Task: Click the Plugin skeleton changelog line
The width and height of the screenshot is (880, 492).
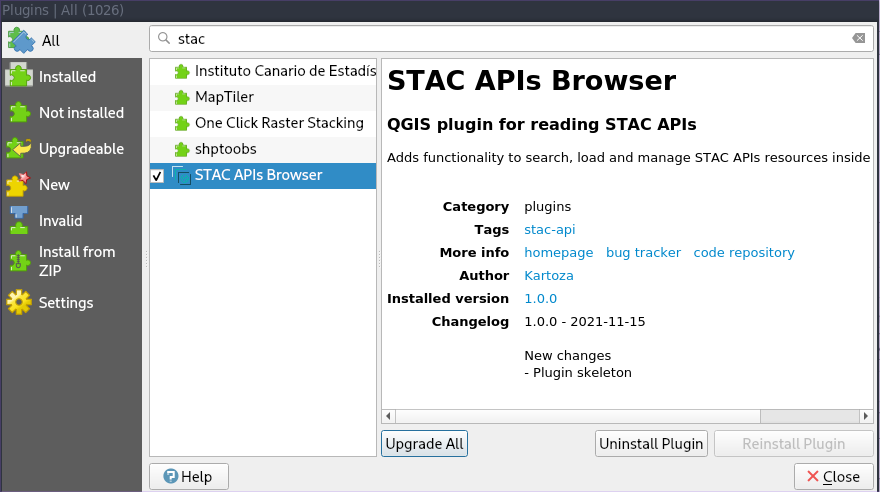Action: 578,373
